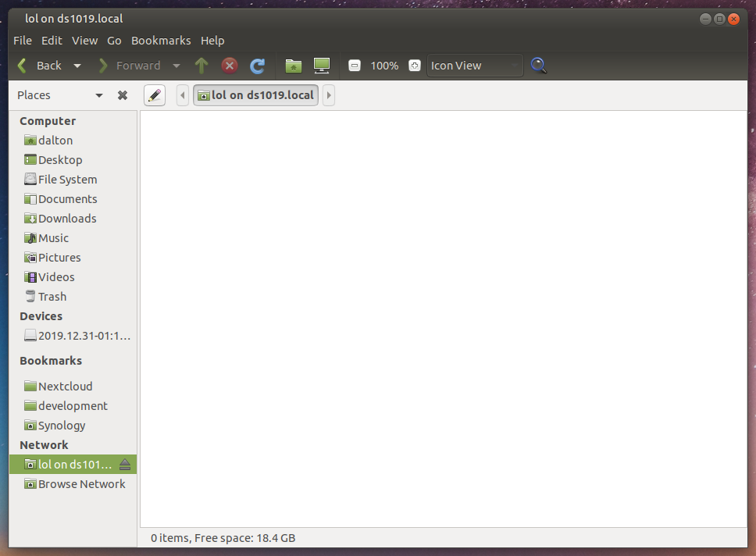The width and height of the screenshot is (756, 556).
Task: Open the Synology bookmark
Action: pos(73,426)
